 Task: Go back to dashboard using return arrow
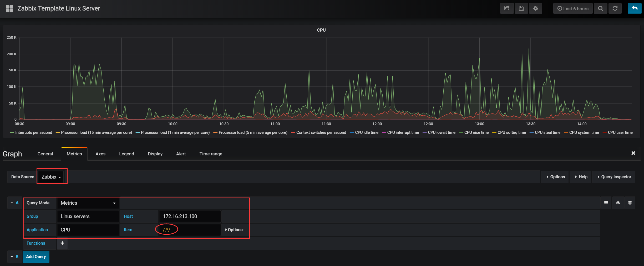[x=635, y=8]
